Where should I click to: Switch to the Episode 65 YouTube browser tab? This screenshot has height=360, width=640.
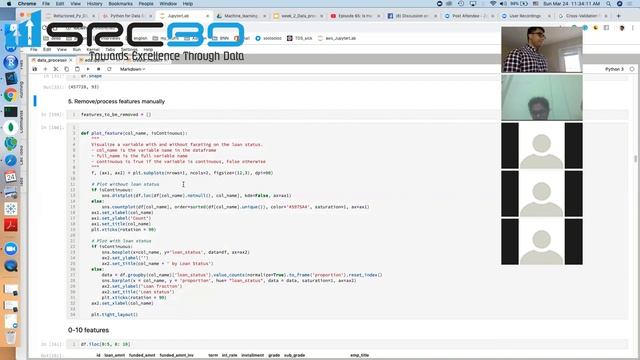(x=355, y=16)
